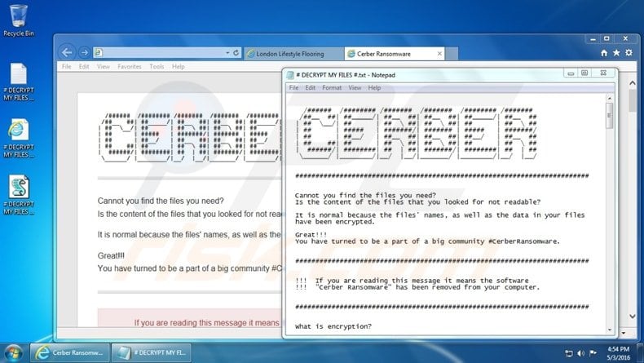Switch to London Lifestyle Flooring tab
644x363 pixels.
294,54
